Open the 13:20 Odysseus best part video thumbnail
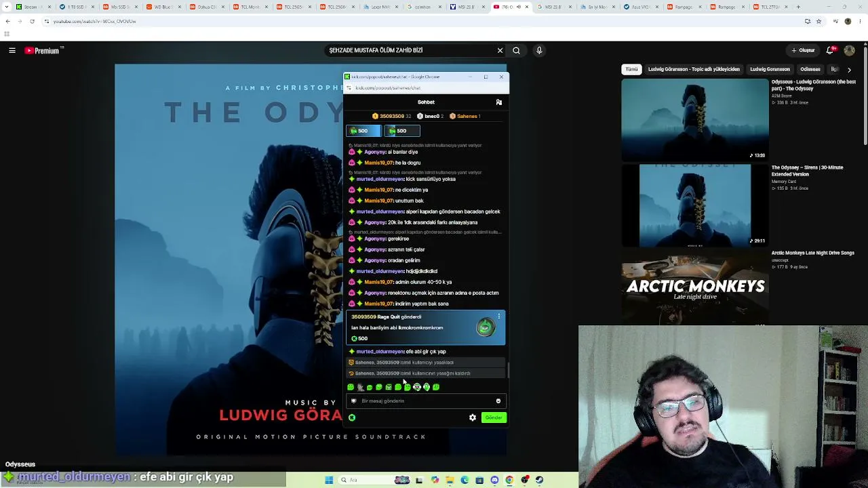Screen dimensions: 868x488 click(695, 120)
